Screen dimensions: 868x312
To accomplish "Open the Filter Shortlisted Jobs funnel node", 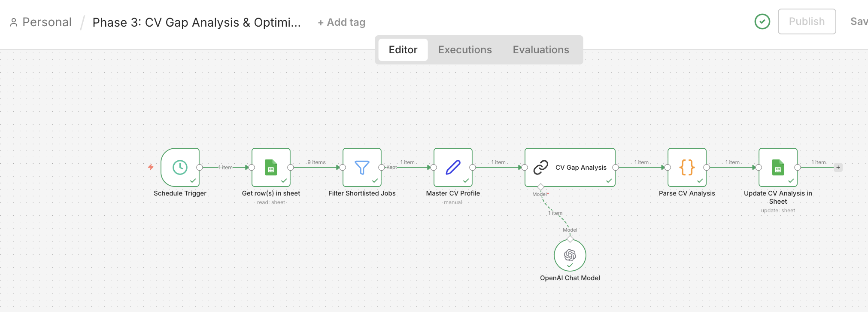I will coord(362,167).
